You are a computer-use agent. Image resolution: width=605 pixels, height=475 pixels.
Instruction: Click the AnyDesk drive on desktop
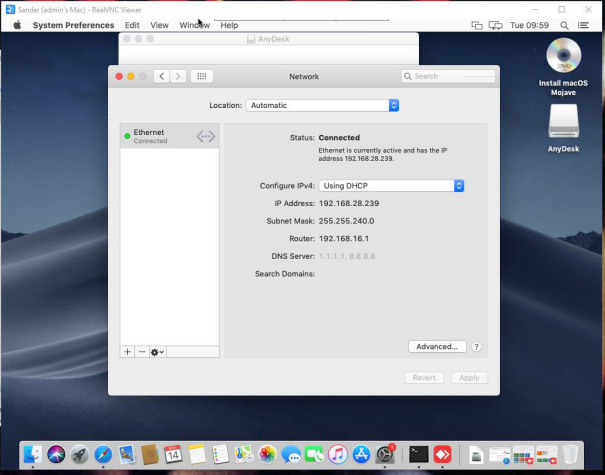pyautogui.click(x=564, y=123)
